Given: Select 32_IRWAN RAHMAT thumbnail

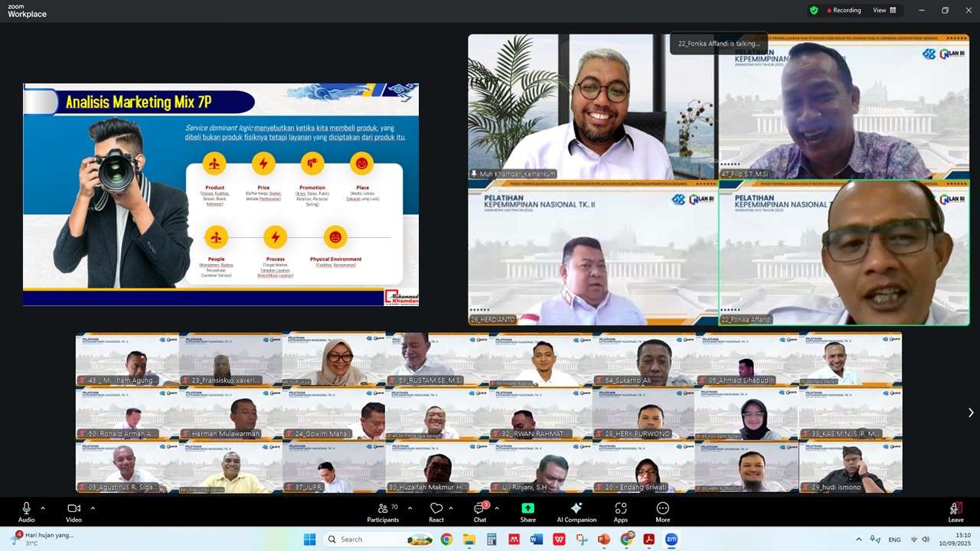Looking at the screenshot, I should [540, 413].
